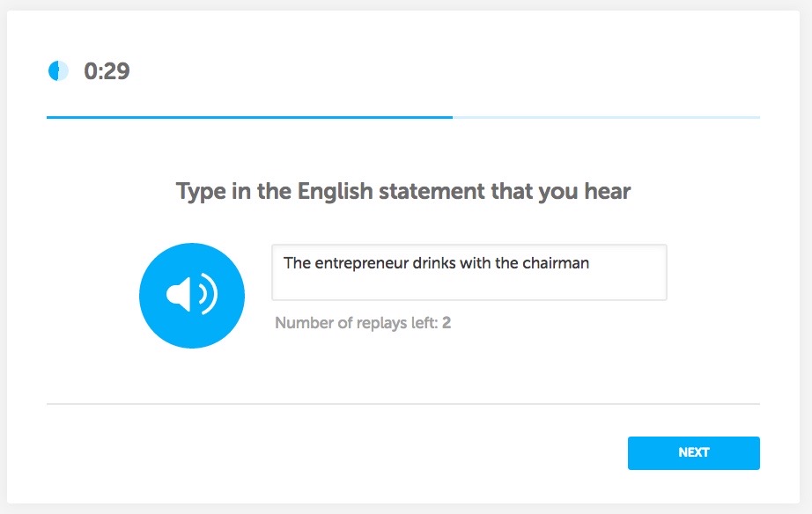812x514 pixels.
Task: Click the divider line above NEXT
Action: pyautogui.click(x=403, y=404)
